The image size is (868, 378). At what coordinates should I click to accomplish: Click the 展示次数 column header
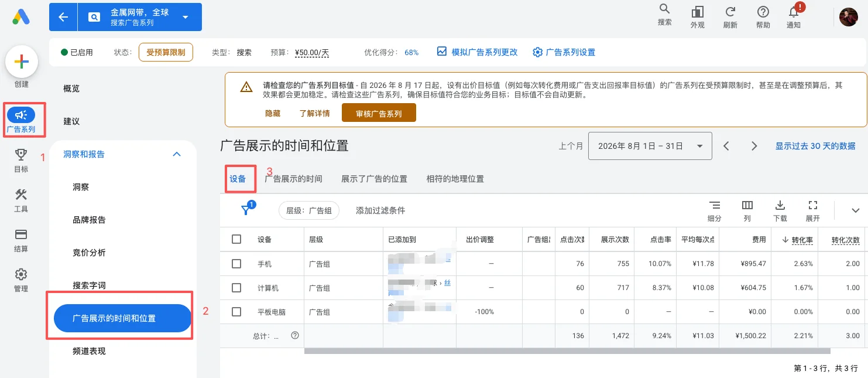pyautogui.click(x=615, y=240)
